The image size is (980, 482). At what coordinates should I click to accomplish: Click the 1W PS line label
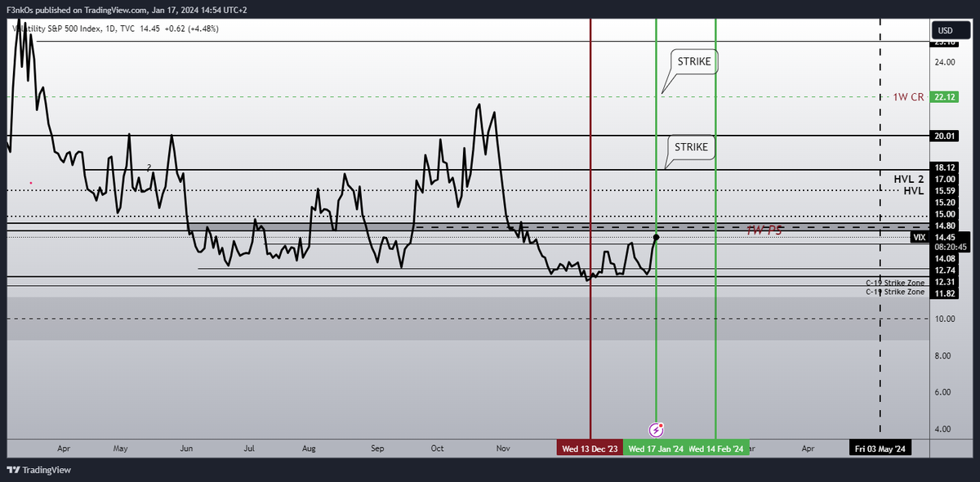pos(764,231)
